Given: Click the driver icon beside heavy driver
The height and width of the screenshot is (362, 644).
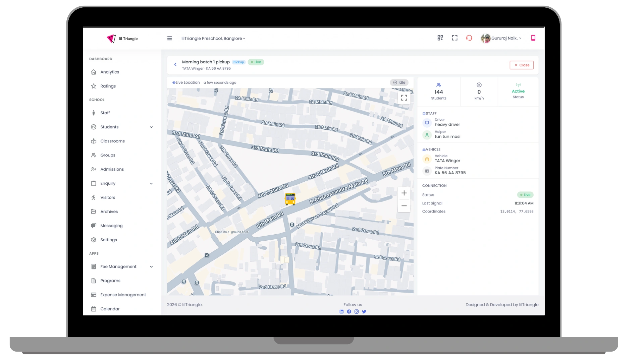Looking at the screenshot, I should 427,123.
